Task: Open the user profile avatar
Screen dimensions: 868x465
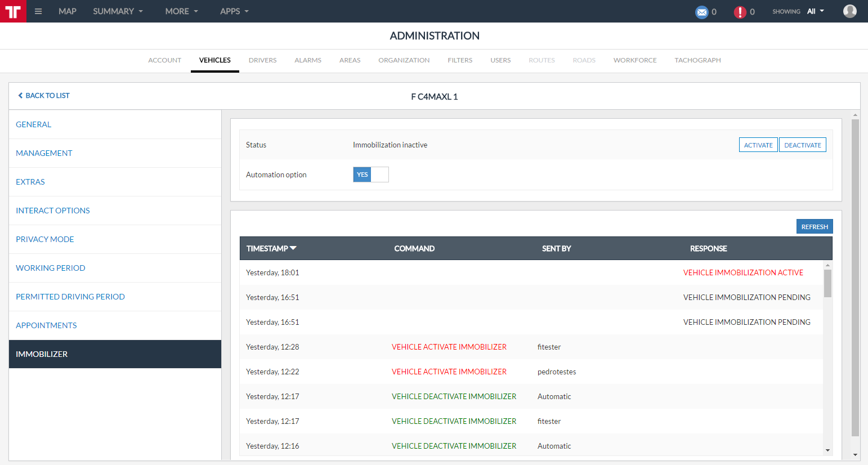Action: [849, 11]
